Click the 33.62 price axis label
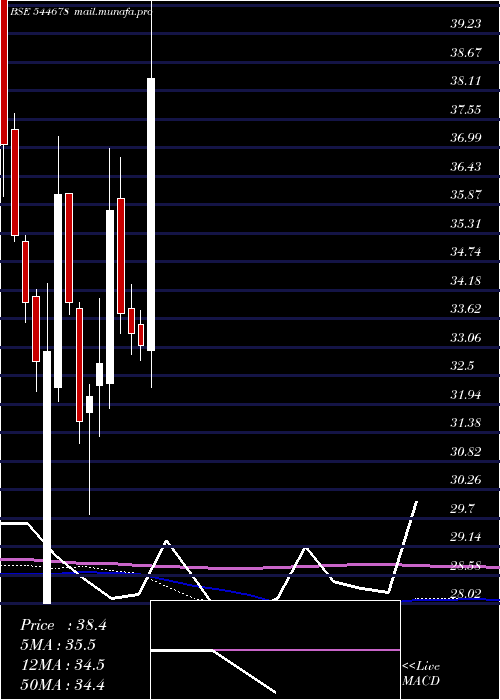 [x=466, y=308]
